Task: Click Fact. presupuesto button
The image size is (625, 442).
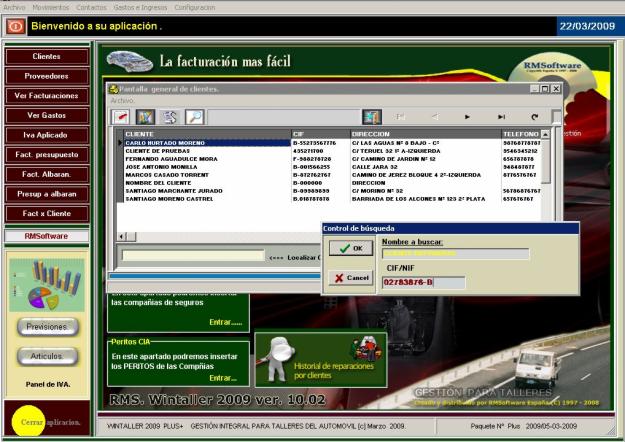Action: click(47, 155)
